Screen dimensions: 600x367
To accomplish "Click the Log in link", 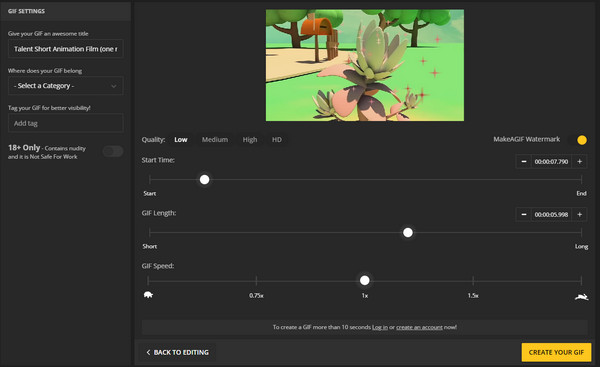I will pos(380,327).
